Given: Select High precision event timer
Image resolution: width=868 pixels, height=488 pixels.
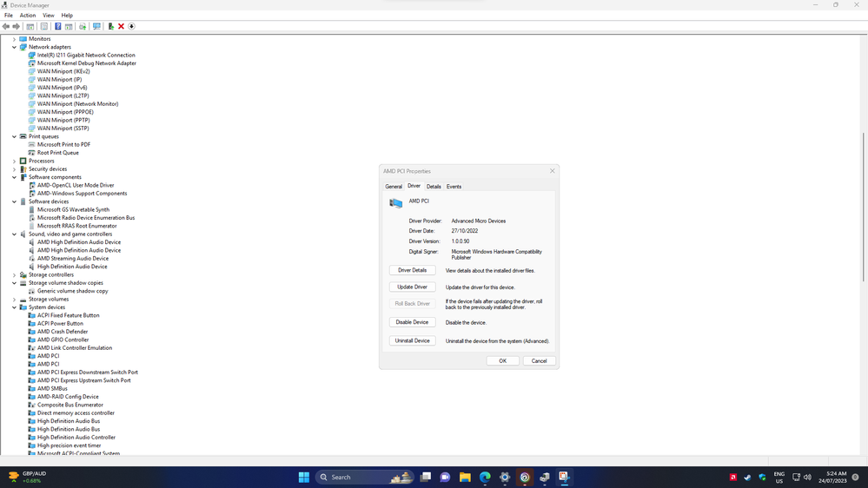Looking at the screenshot, I should [70, 445].
